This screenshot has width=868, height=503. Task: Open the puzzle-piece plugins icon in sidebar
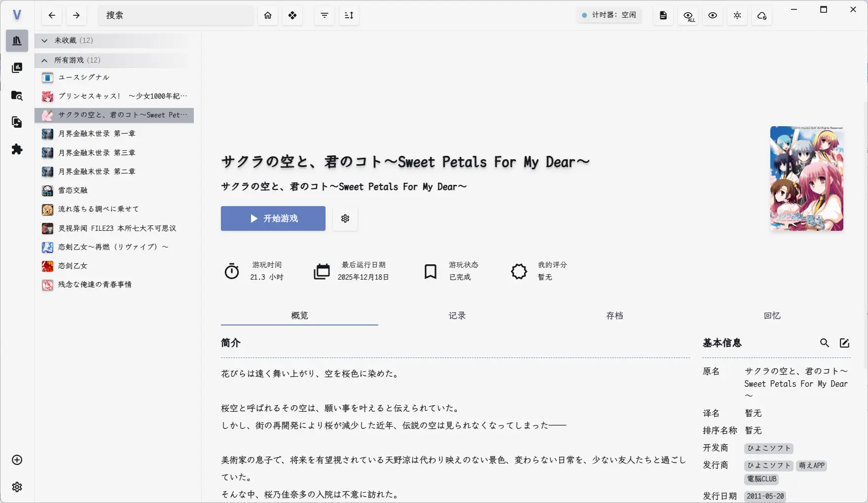17,149
